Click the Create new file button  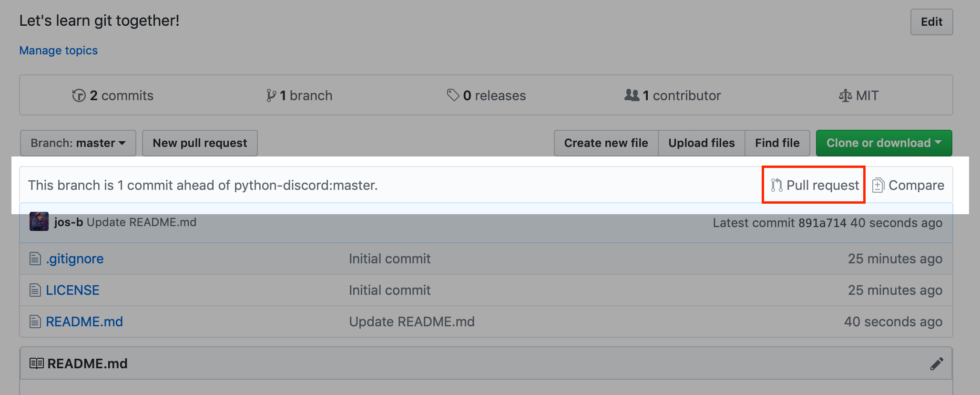(x=606, y=143)
